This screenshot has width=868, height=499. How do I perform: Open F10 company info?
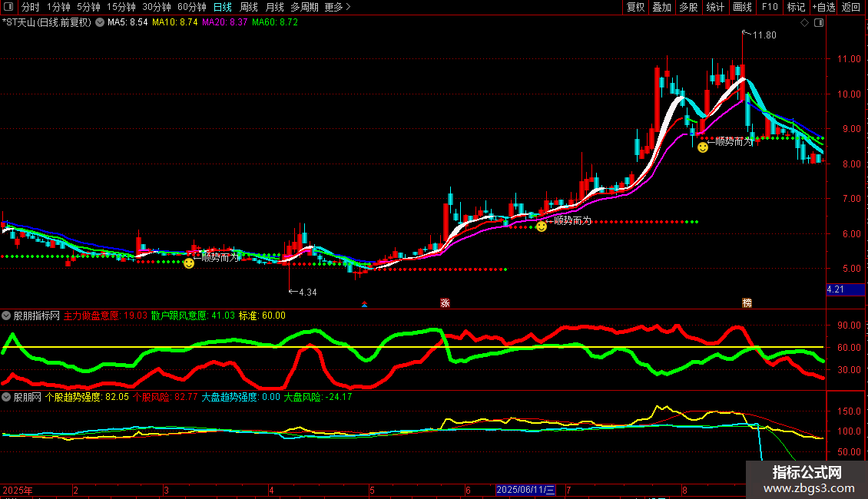tap(770, 7)
